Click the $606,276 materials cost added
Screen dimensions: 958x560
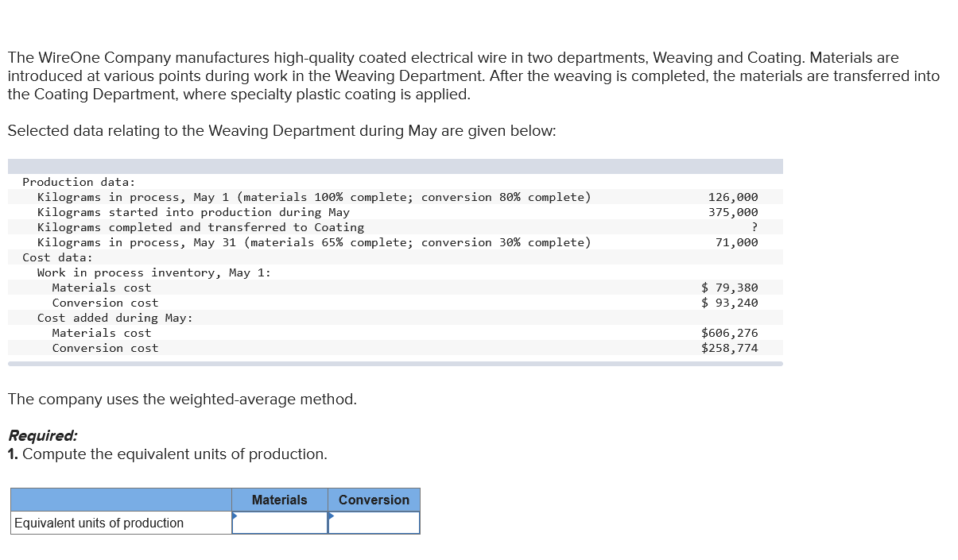click(729, 333)
